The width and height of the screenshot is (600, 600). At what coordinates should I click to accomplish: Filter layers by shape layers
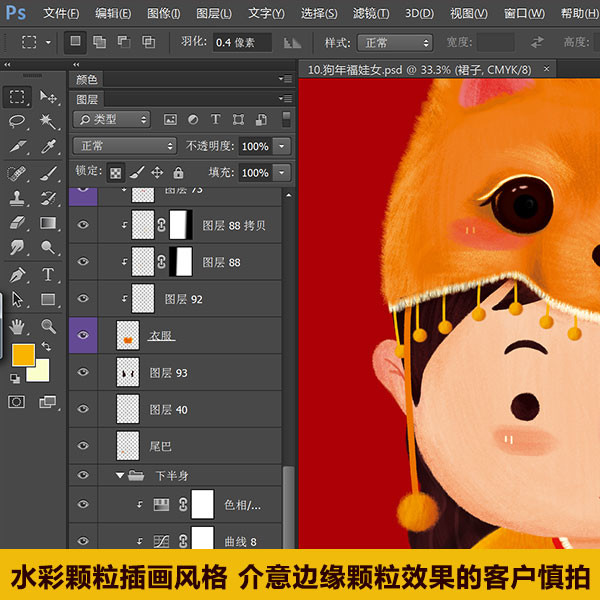(x=238, y=120)
